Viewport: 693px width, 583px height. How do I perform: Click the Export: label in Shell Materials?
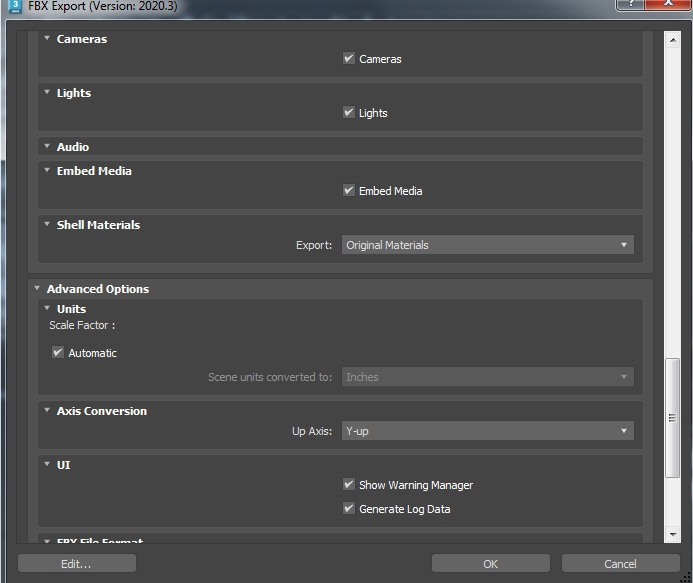pos(314,245)
